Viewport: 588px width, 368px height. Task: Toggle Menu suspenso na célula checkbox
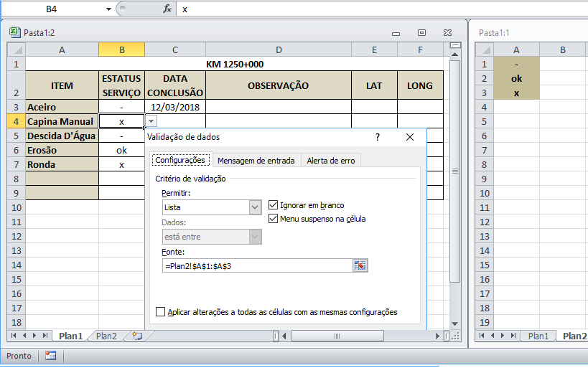pos(273,219)
